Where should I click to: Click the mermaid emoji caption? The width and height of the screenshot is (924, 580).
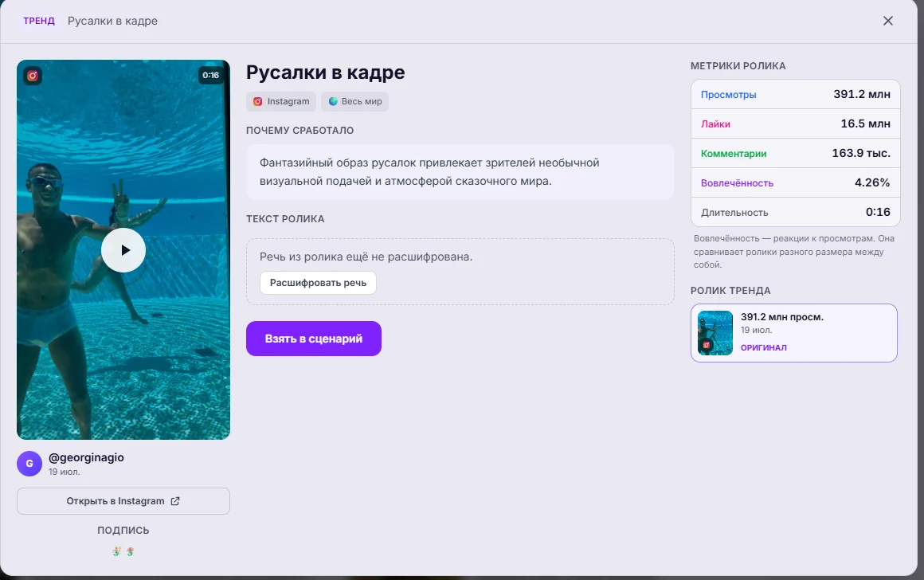123,551
